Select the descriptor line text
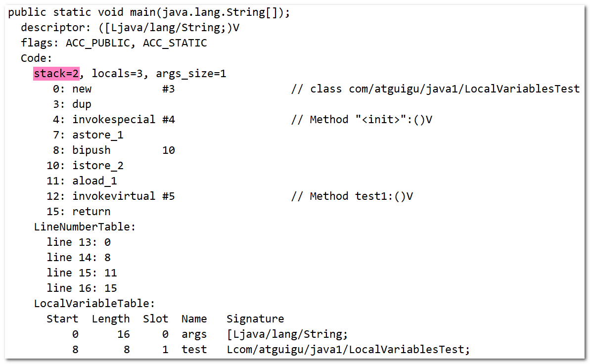 [130, 28]
